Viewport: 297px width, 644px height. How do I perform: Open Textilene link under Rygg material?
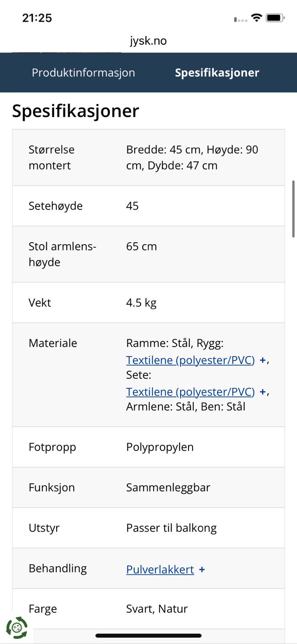[190, 360]
